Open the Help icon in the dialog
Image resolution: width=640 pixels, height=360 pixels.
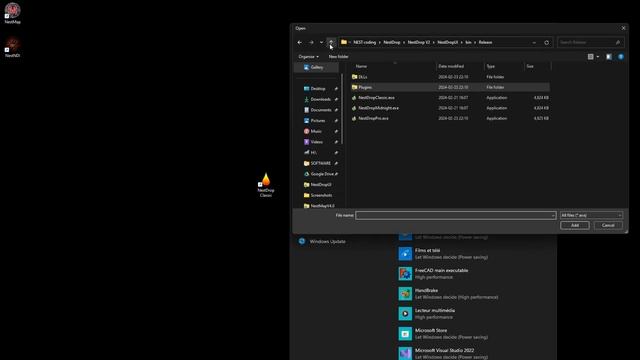pyautogui.click(x=621, y=57)
